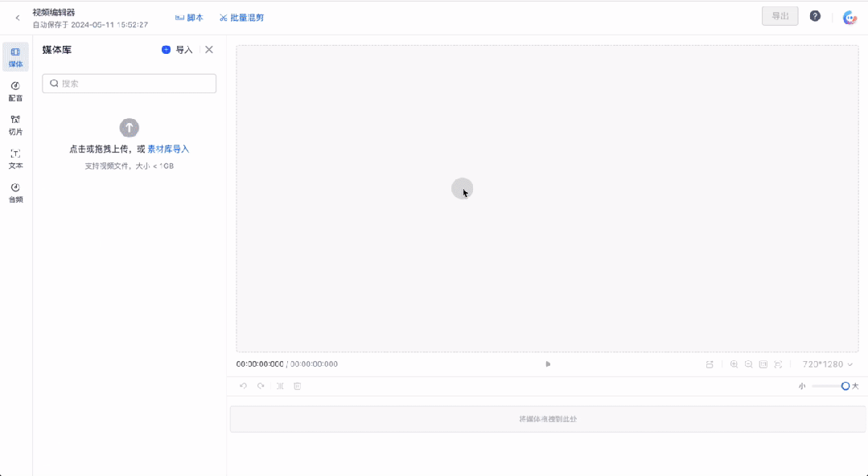868x476 pixels.
Task: Click the 小 label of timeline zoom
Action: coord(801,386)
